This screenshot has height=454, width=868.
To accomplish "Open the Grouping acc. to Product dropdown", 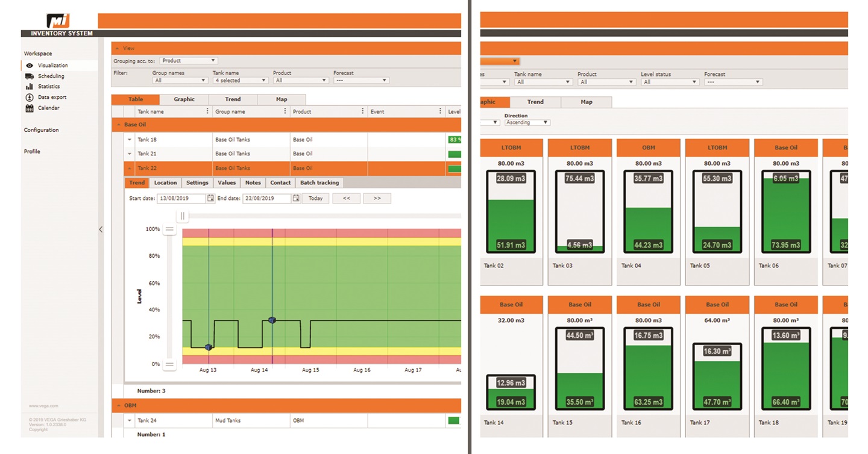I will (189, 61).
